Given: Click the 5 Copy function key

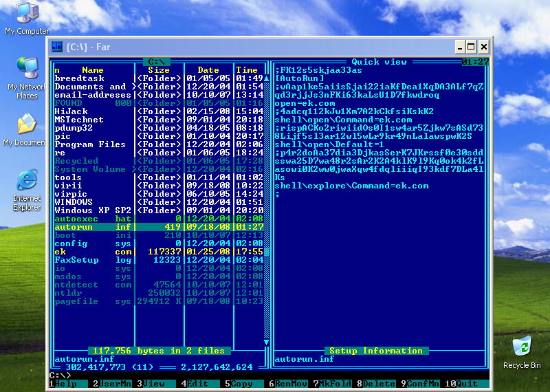Looking at the screenshot, I should (x=244, y=384).
